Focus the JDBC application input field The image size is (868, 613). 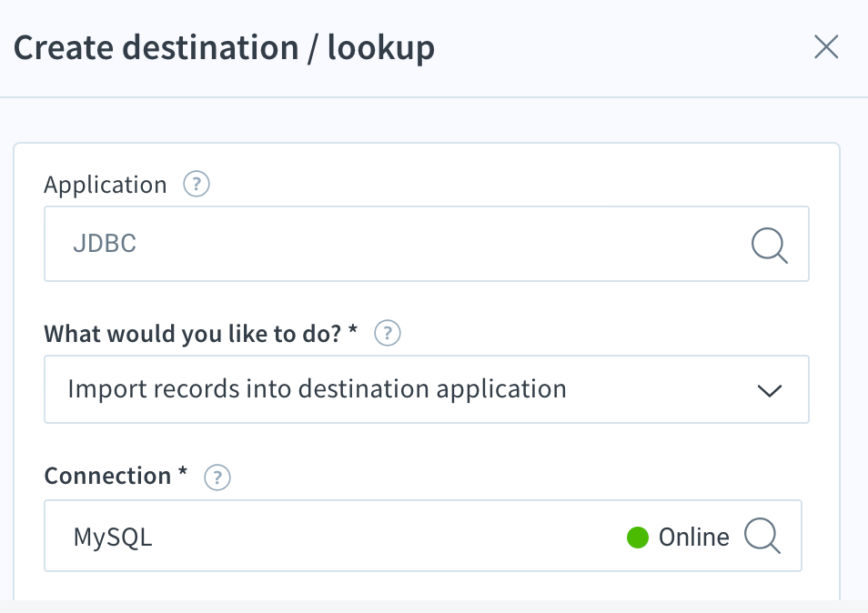426,244
